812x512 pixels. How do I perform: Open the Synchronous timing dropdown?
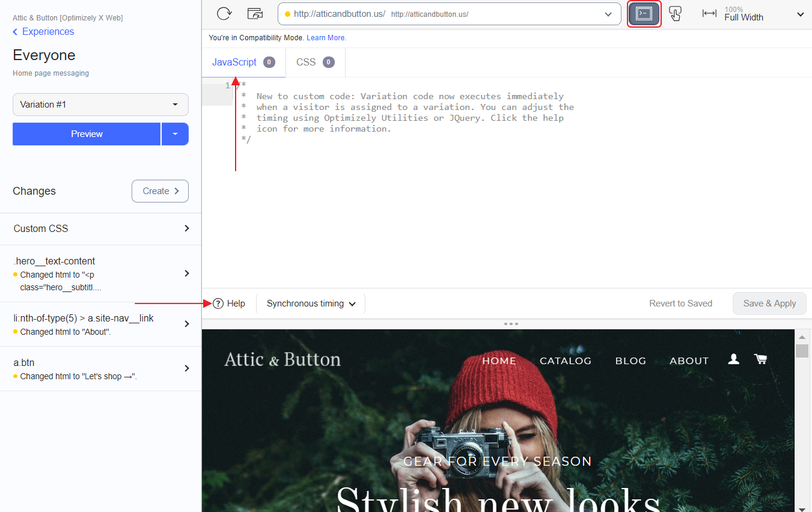tap(311, 303)
